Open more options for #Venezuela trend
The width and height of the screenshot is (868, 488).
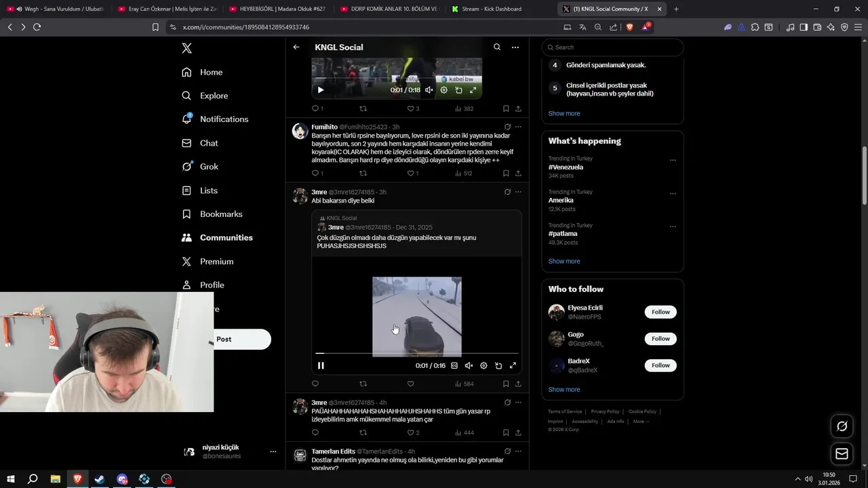pos(673,161)
